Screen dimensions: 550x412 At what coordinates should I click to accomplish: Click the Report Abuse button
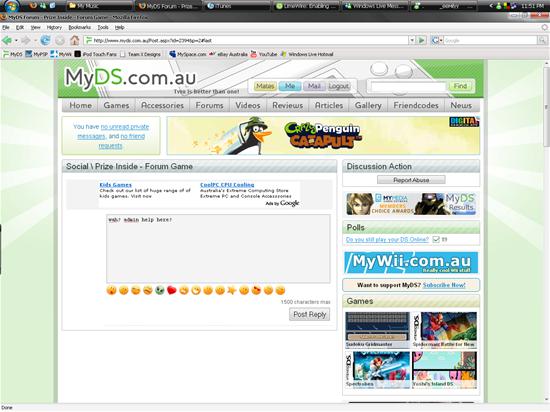point(411,180)
